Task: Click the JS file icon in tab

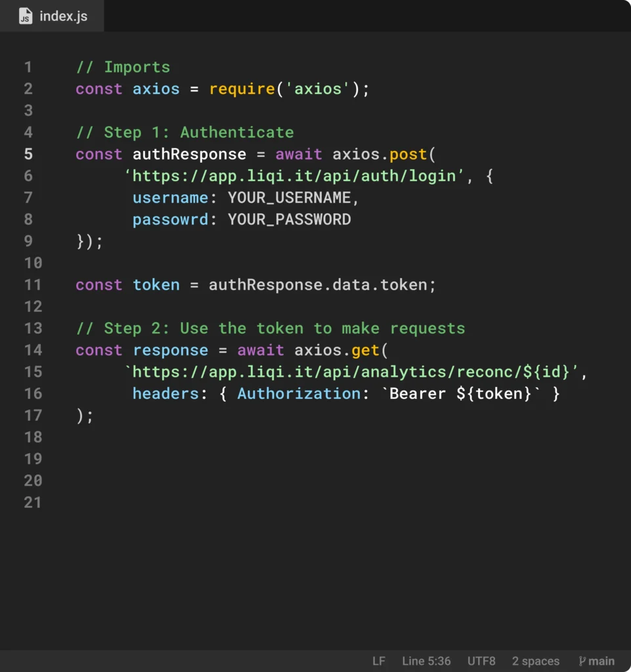Action: pos(25,16)
